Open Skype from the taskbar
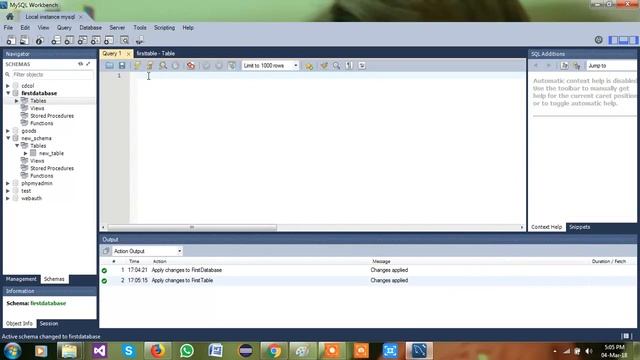This screenshot has width=640, height=360. tap(129, 351)
